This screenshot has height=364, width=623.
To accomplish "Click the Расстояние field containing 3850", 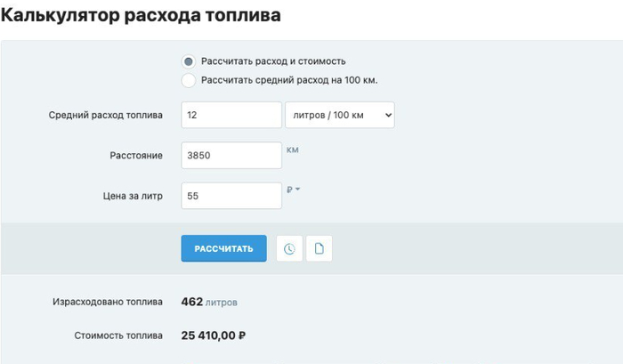I will 231,156.
